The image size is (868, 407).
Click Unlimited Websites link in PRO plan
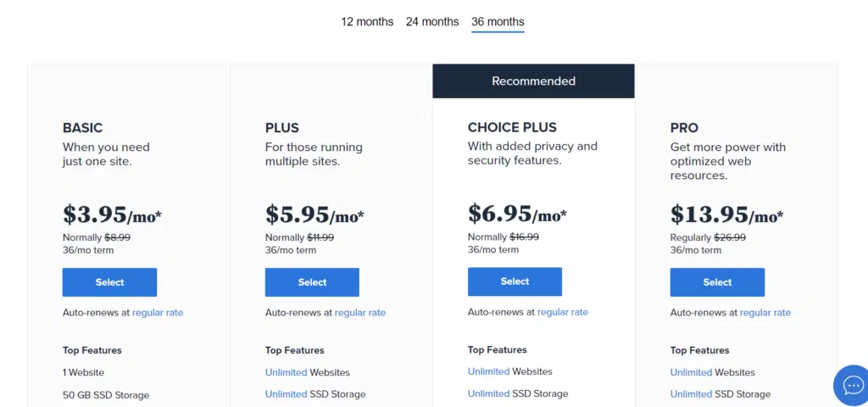pyautogui.click(x=691, y=372)
